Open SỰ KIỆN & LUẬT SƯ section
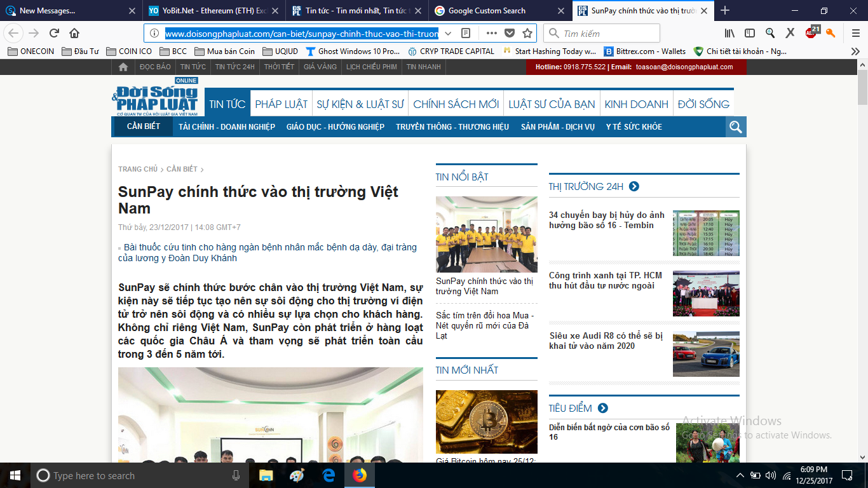The width and height of the screenshot is (868, 488). tap(360, 104)
